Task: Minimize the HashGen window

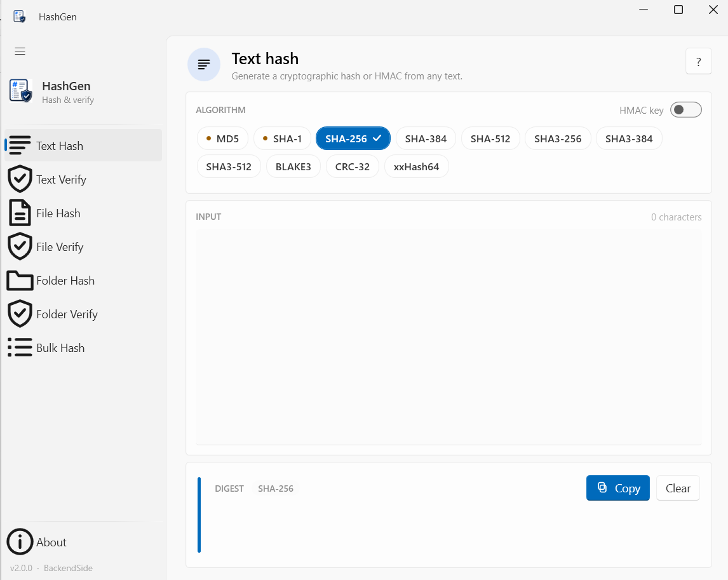Action: (x=644, y=10)
